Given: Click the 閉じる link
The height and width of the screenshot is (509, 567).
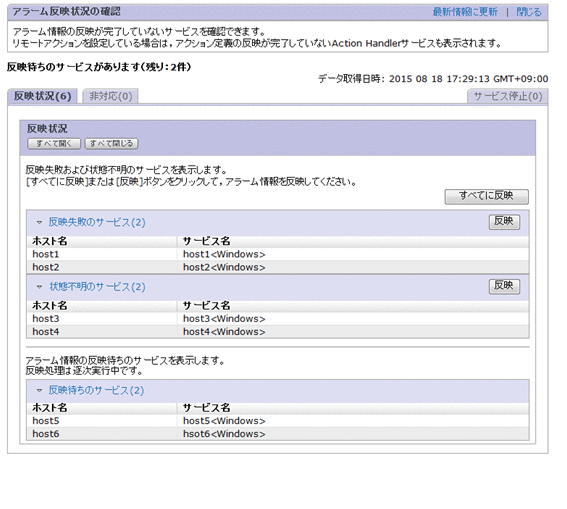Looking at the screenshot, I should (529, 12).
